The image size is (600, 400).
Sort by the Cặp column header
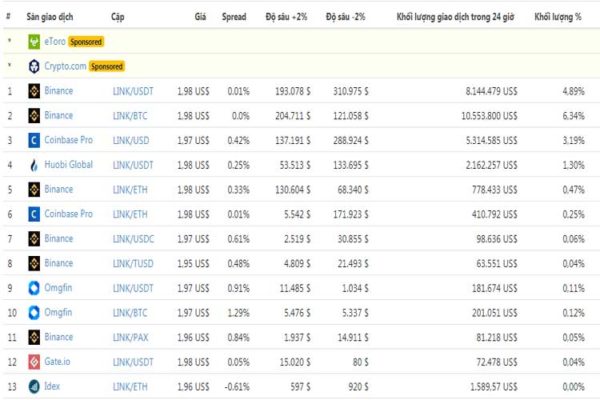(x=117, y=17)
